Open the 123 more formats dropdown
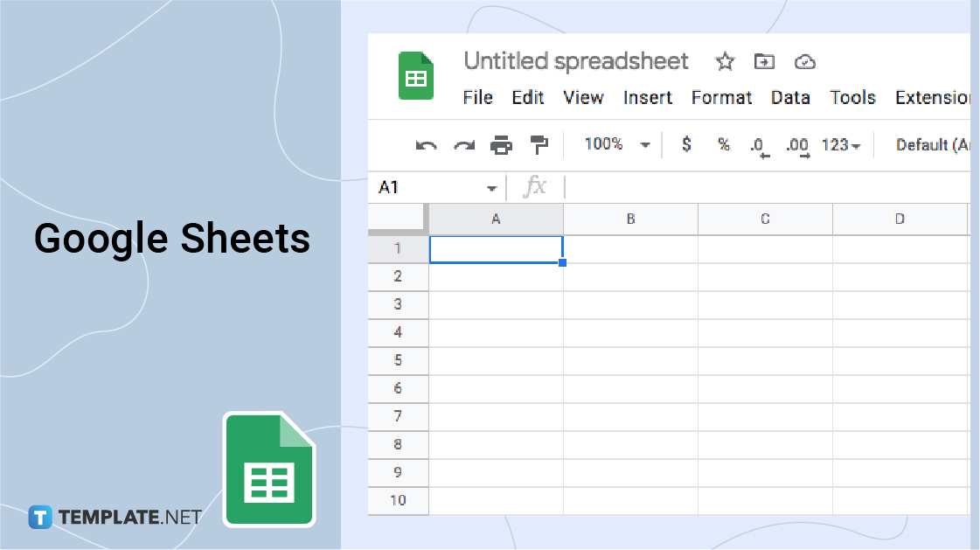980x550 pixels. click(841, 145)
